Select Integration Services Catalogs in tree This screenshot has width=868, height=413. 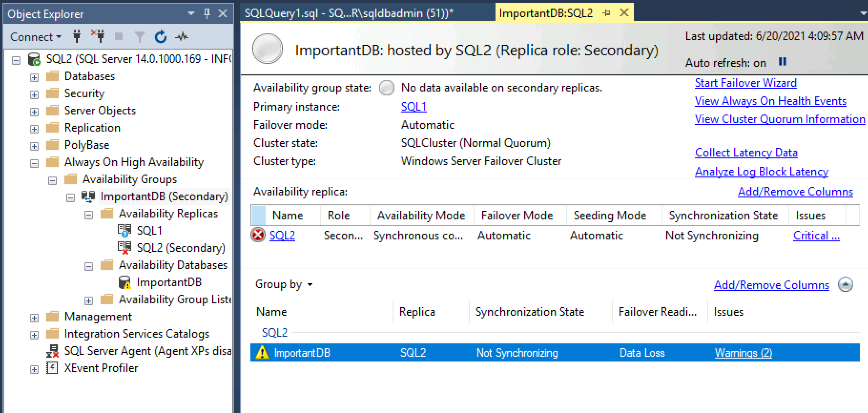(x=136, y=334)
